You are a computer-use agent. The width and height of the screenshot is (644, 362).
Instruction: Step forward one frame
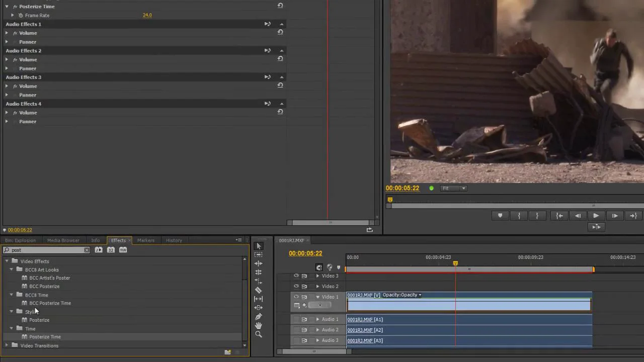point(615,216)
